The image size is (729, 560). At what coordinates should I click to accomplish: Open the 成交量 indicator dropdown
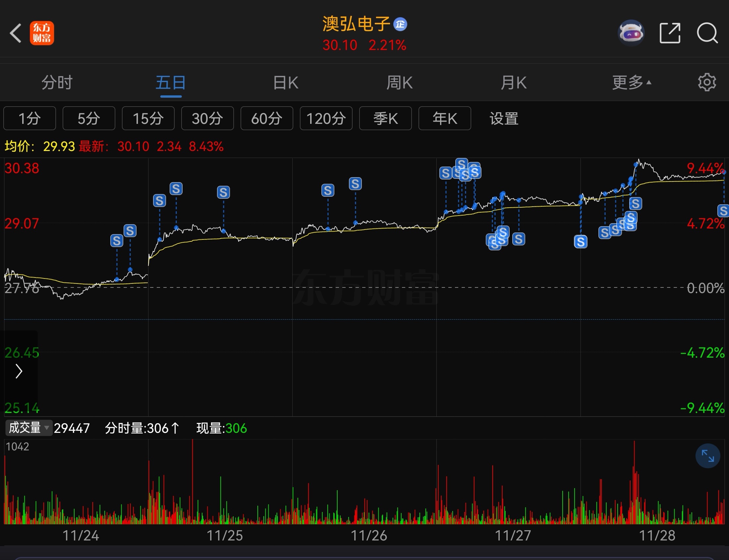[29, 428]
